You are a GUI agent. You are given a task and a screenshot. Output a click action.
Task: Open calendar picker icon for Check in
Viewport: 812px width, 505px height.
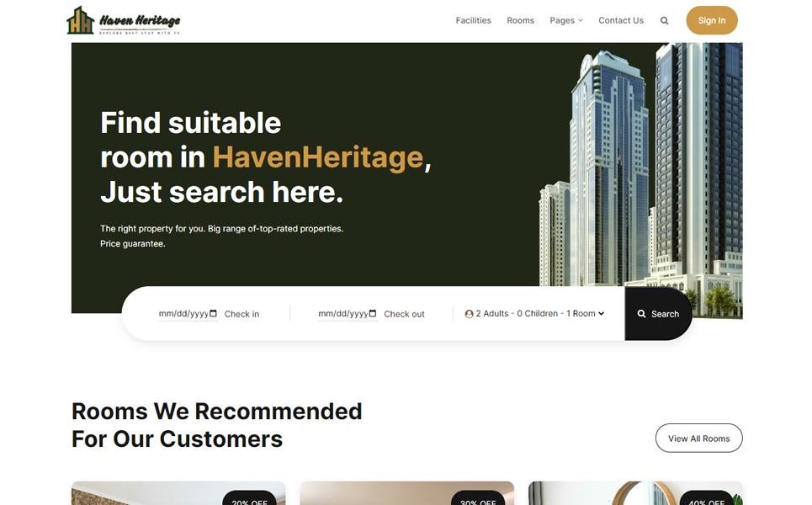214,313
